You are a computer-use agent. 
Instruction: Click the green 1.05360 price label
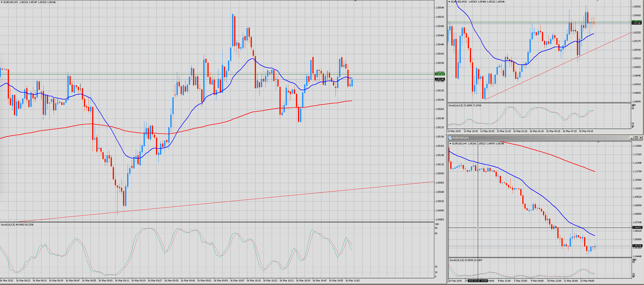440,74
